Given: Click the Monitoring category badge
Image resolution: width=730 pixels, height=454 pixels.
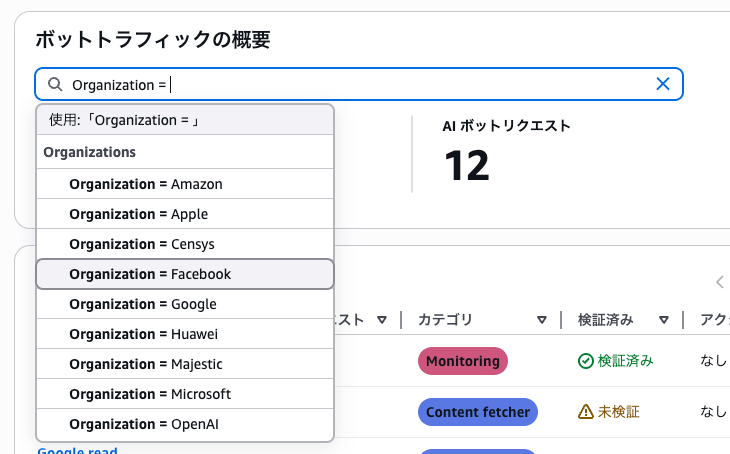Looking at the screenshot, I should click(463, 361).
